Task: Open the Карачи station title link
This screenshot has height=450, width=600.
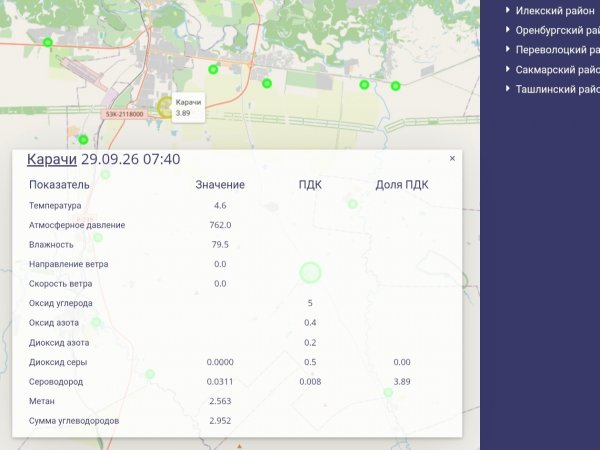Action: click(52, 159)
